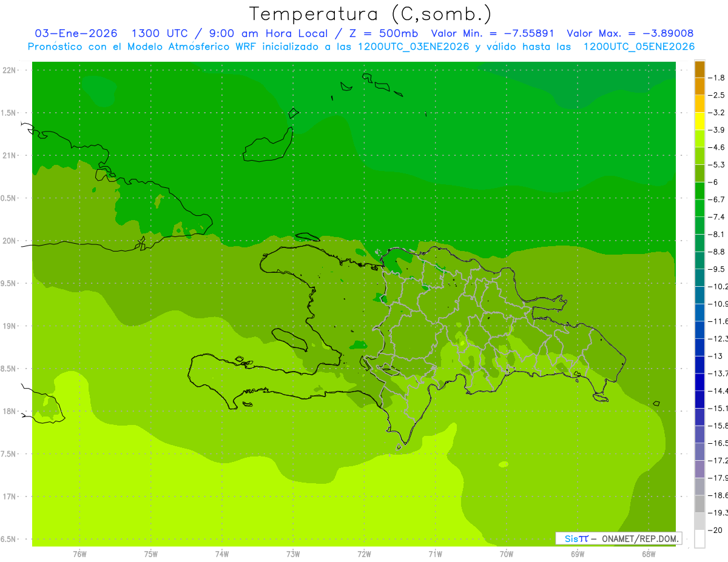Click the -6.7 colorbar legend value

tap(718, 199)
